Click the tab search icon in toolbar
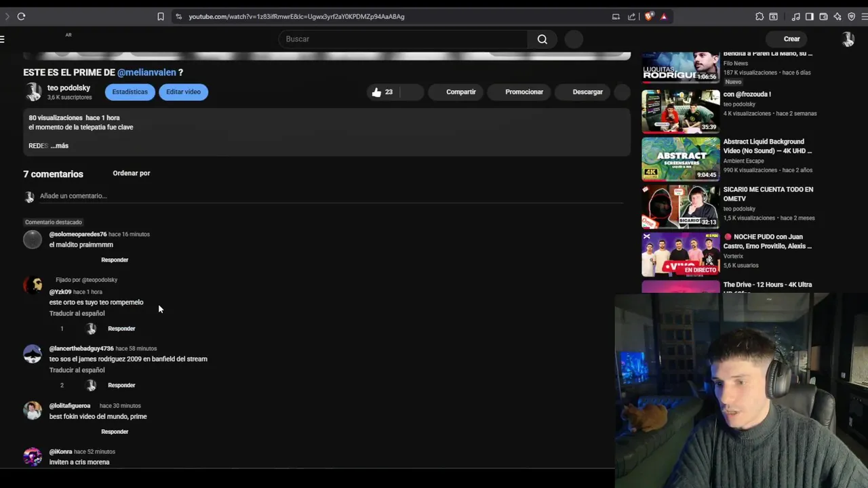Viewport: 868px width, 488px height. (x=773, y=16)
